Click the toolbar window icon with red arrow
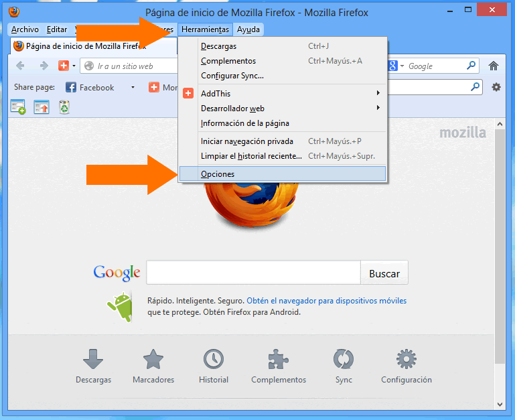This screenshot has width=515, height=420. (42, 107)
